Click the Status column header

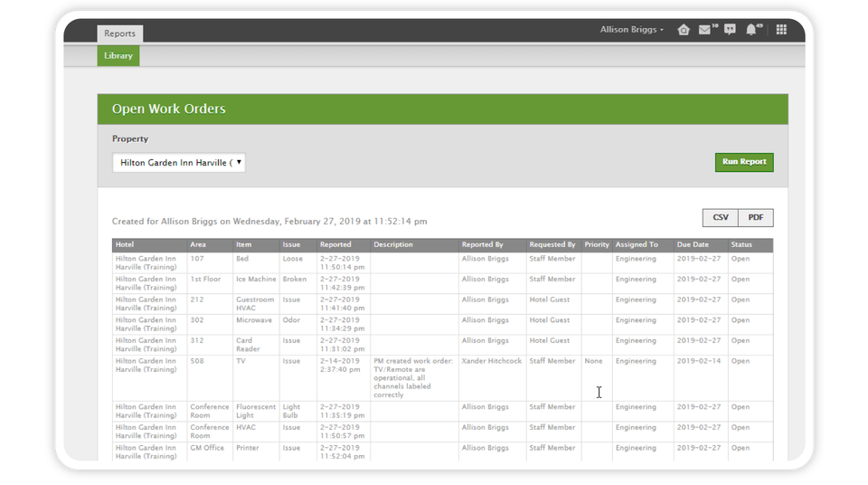(741, 245)
